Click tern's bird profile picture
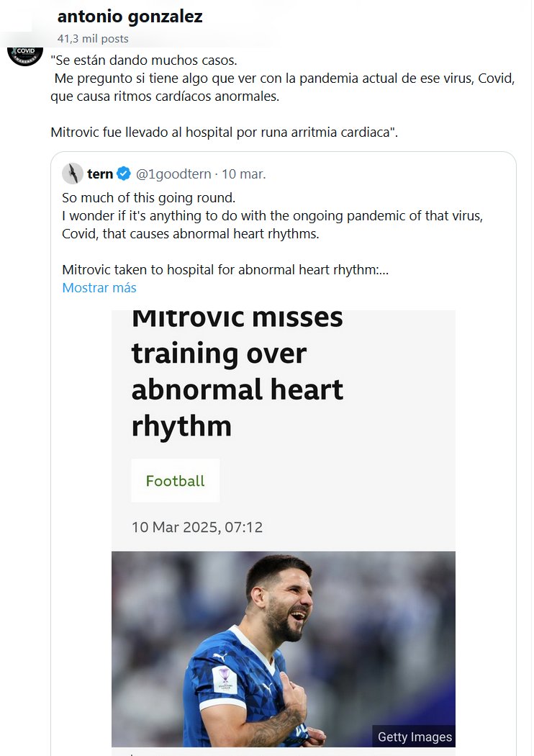This screenshot has width=534, height=756. (x=72, y=174)
